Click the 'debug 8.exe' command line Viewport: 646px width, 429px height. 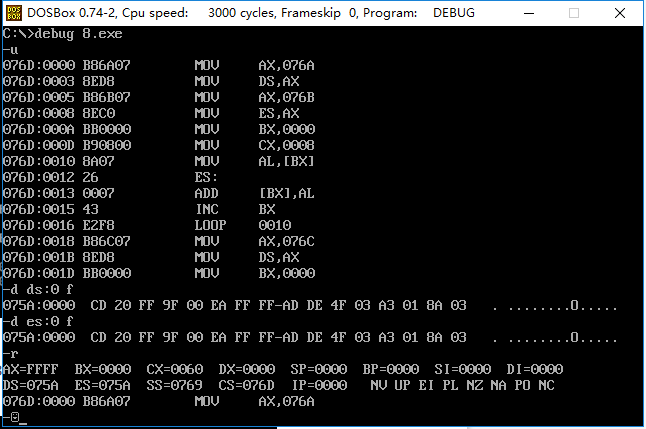point(63,33)
